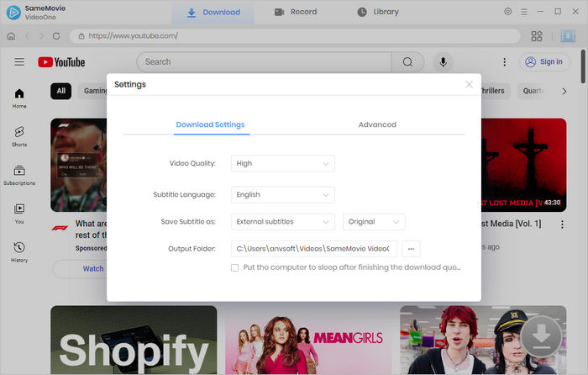The width and height of the screenshot is (588, 375).
Task: Reload the page with refresh icon
Action: (56, 36)
